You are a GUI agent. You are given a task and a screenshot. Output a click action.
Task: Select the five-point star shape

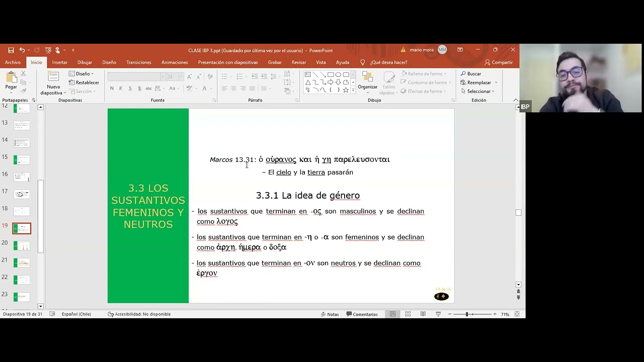coord(346,90)
